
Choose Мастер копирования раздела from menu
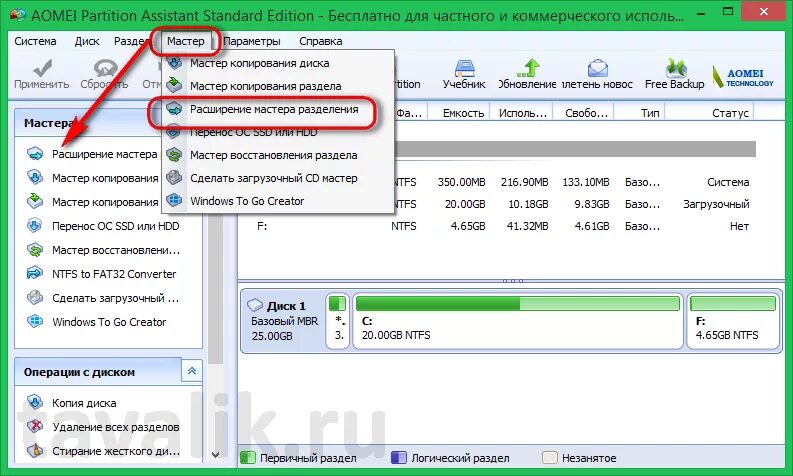coord(266,86)
